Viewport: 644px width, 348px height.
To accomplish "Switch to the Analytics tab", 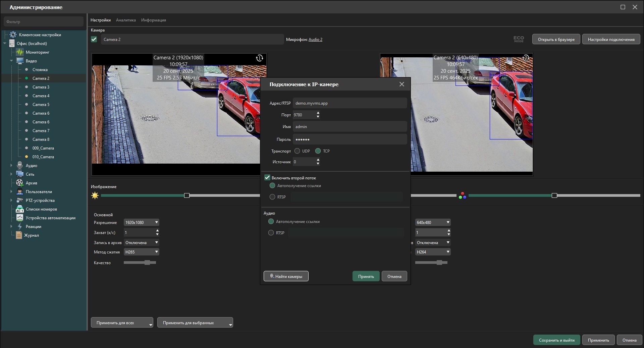I will click(x=126, y=20).
